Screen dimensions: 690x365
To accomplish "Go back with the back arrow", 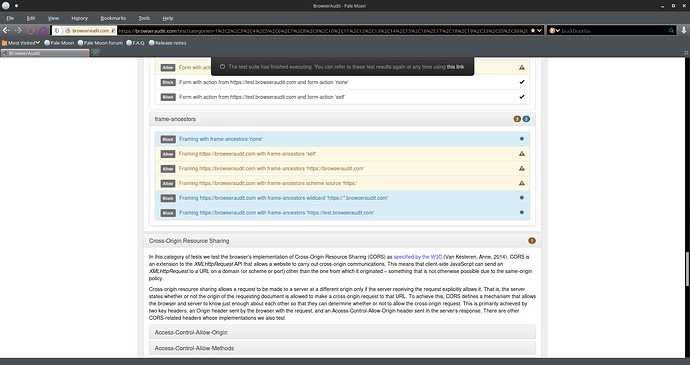I will click(6, 30).
